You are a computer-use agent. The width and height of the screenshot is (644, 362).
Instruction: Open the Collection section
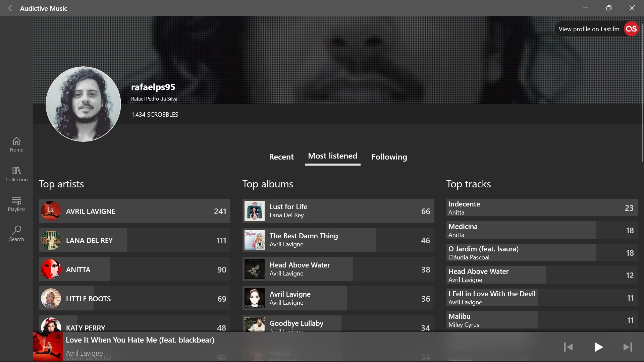point(16,175)
